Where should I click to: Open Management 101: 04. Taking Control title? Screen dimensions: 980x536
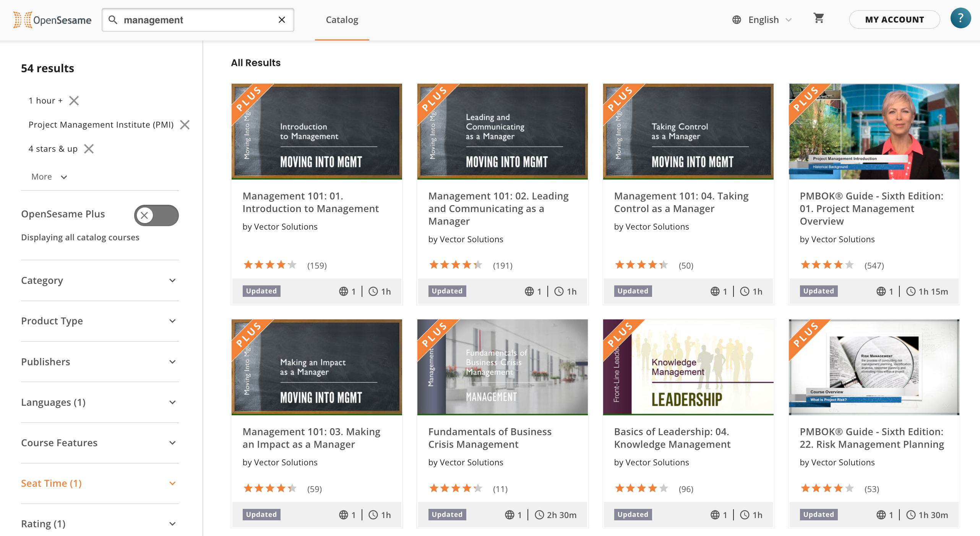click(x=681, y=202)
